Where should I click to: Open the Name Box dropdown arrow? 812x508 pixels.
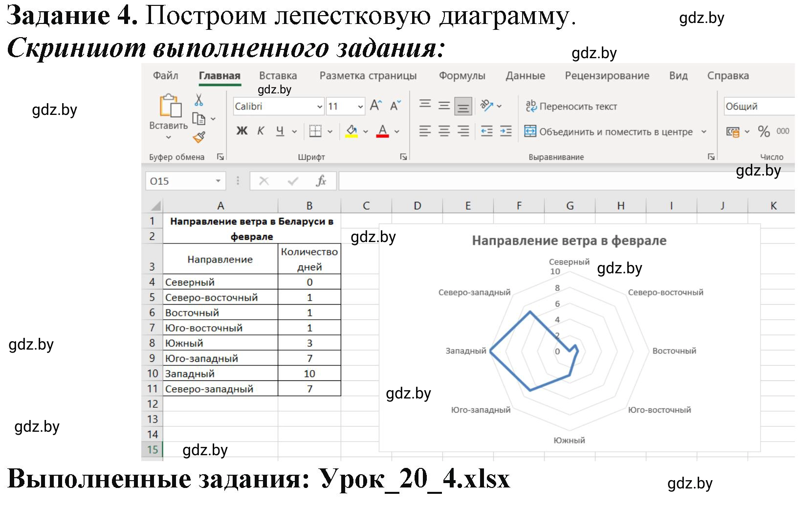click(x=218, y=181)
